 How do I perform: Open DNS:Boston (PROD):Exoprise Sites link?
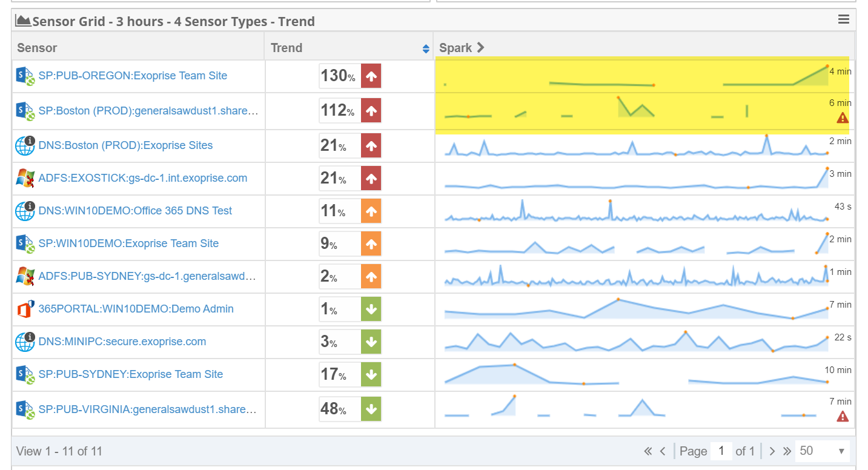(x=125, y=145)
